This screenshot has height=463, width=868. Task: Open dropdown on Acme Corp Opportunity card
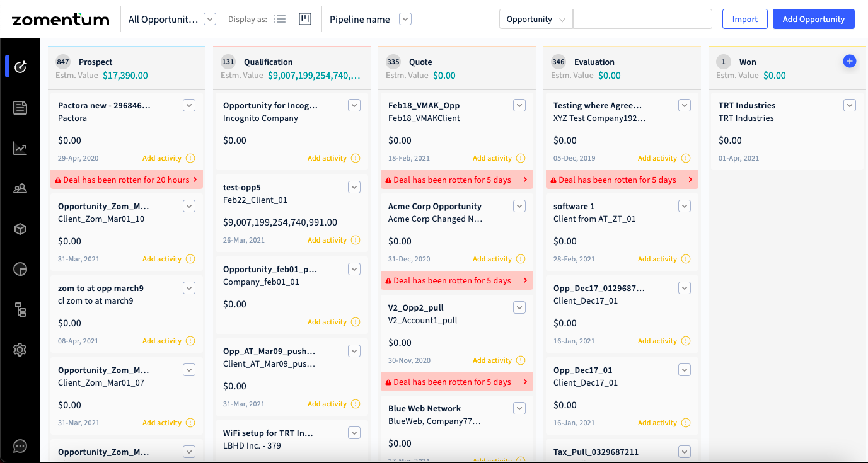(x=519, y=206)
